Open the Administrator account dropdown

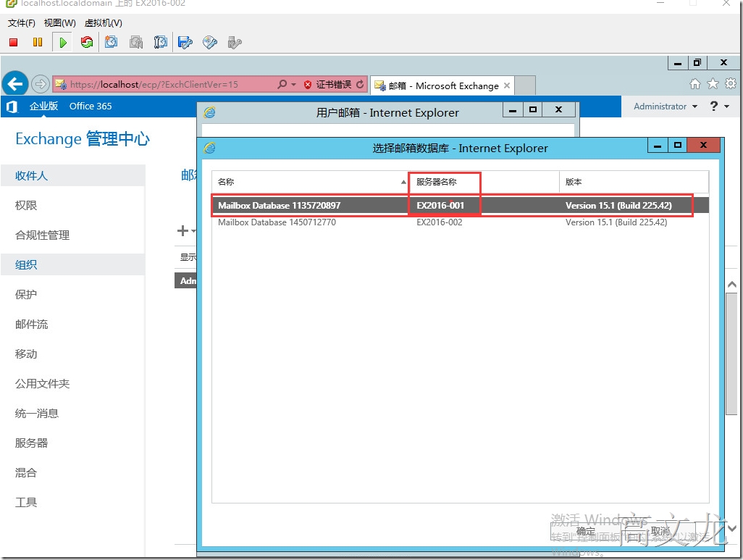point(666,106)
